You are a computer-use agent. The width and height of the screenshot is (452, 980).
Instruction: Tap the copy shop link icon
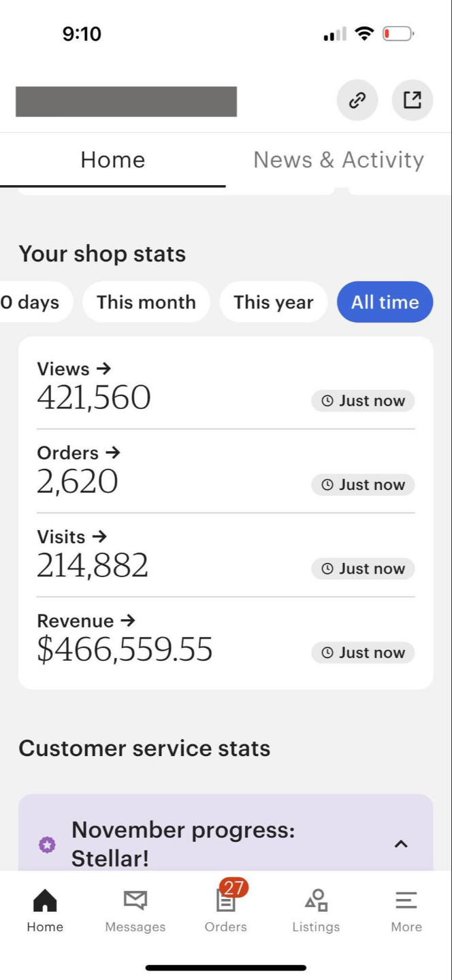(x=357, y=101)
